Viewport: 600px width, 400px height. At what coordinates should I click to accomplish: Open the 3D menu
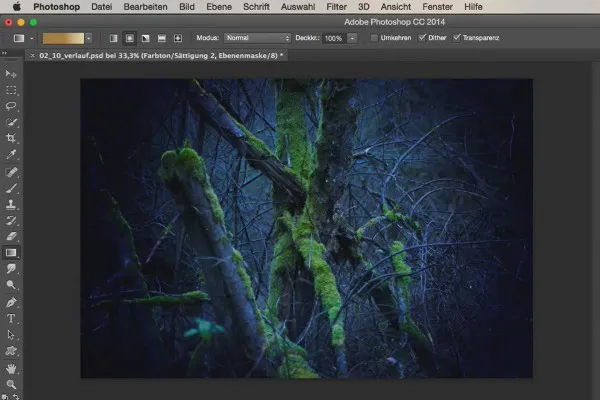[364, 7]
